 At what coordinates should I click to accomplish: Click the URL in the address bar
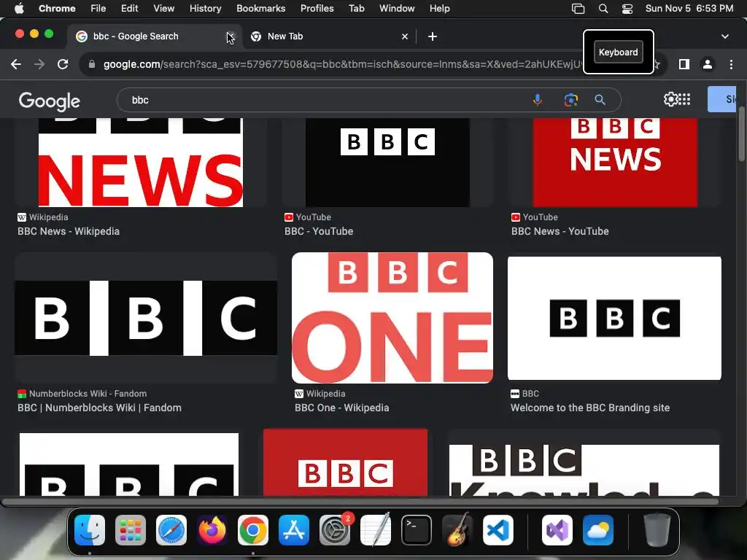[x=342, y=64]
